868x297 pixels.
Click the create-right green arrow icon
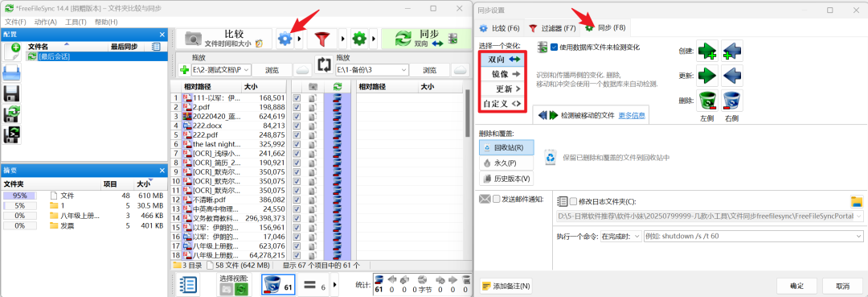tap(707, 51)
